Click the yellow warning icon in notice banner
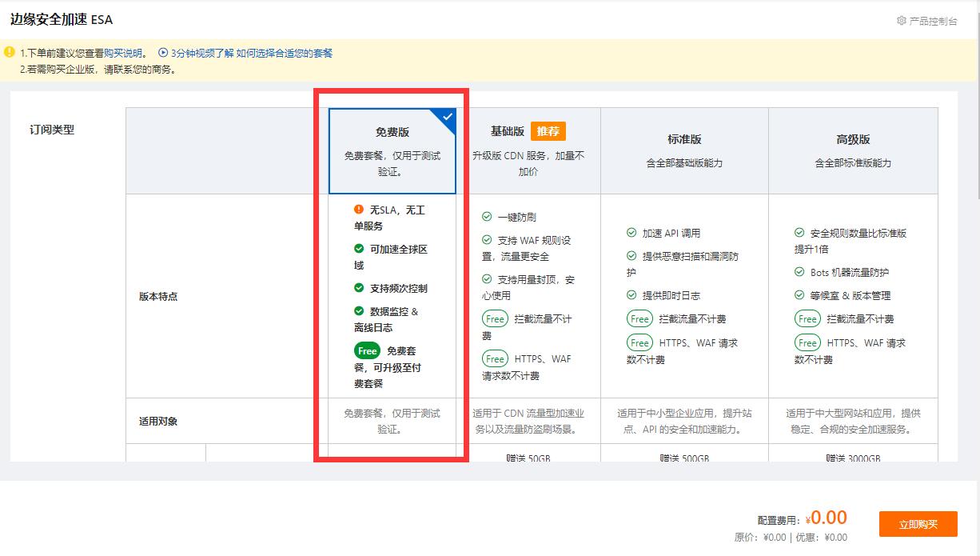Image resolution: width=980 pixels, height=556 pixels. 8,53
